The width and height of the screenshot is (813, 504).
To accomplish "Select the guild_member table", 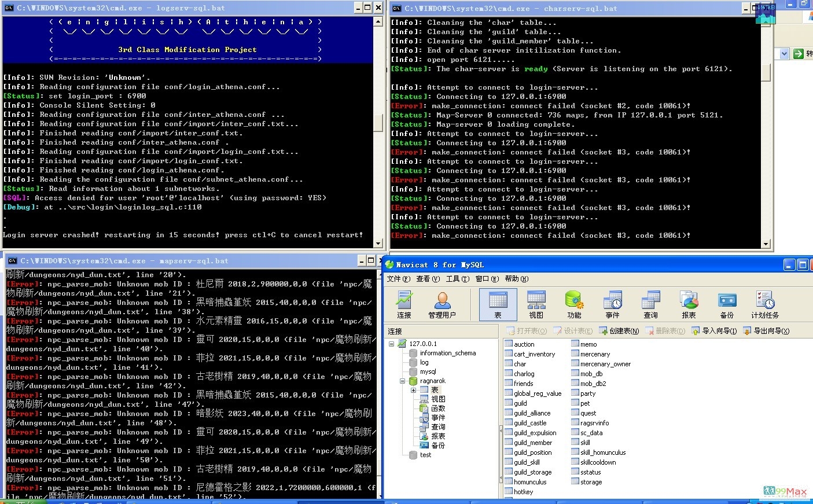I will pos(528,443).
